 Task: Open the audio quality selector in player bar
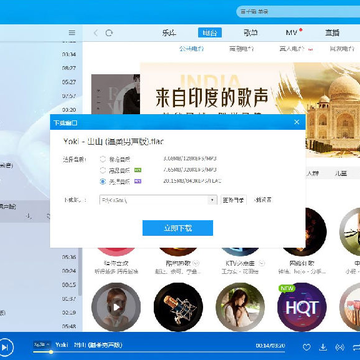click(42, 344)
